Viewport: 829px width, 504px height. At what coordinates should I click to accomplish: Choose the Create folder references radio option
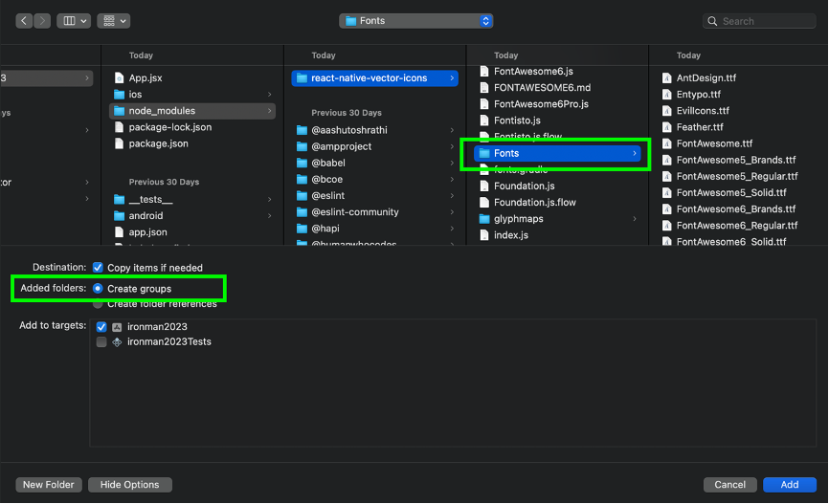98,304
